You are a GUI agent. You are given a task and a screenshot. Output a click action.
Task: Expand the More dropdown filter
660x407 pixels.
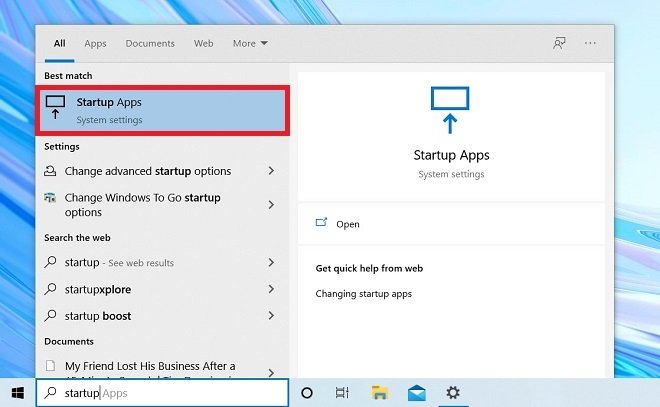[x=250, y=43]
